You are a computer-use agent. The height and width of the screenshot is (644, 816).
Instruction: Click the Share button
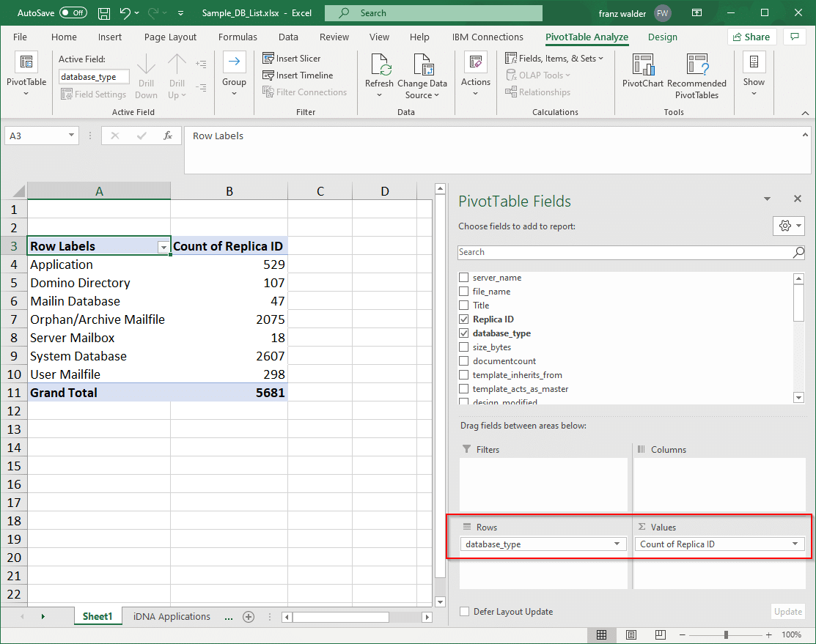coord(751,37)
